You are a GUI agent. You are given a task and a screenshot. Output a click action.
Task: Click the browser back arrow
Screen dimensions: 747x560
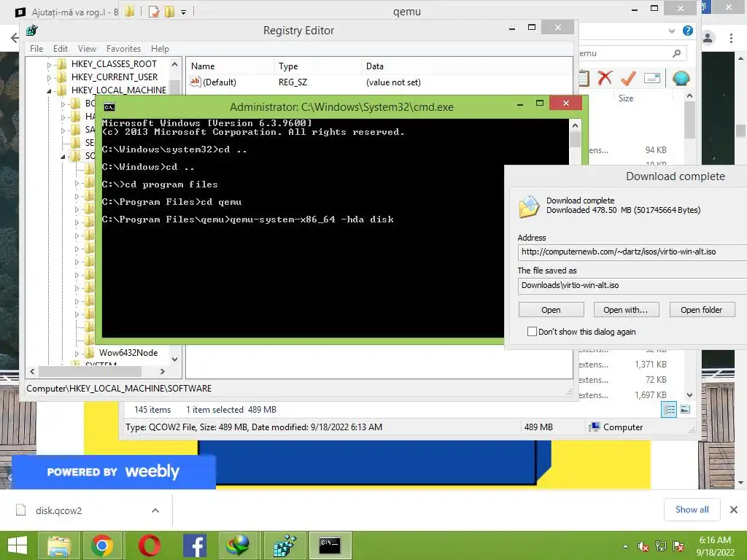pyautogui.click(x=15, y=38)
